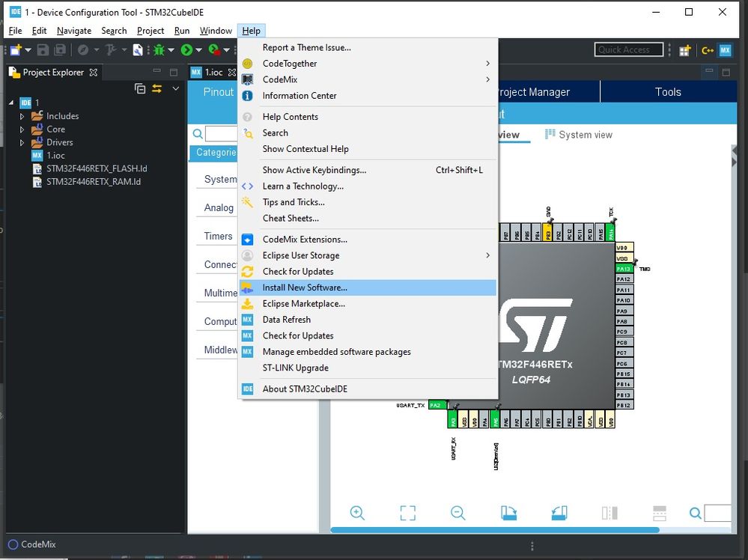This screenshot has height=560, width=748.
Task: Open the CodeTogether submenu
Action: pos(368,64)
